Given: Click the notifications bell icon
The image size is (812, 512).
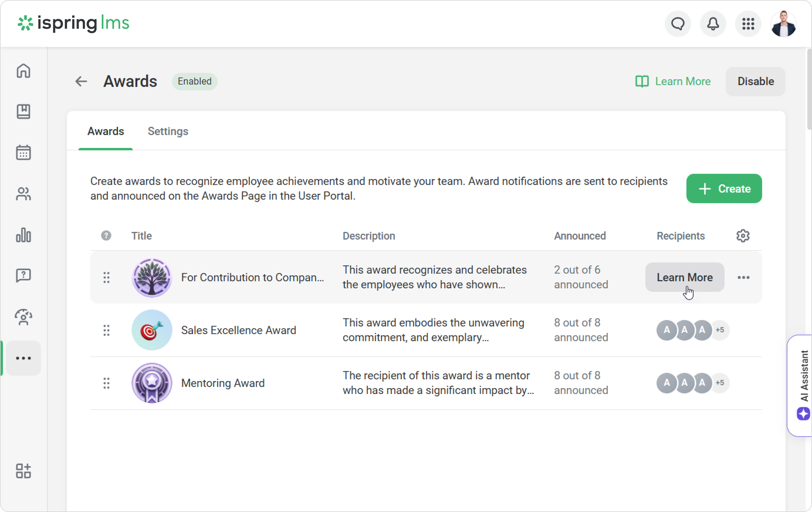Looking at the screenshot, I should click(713, 24).
